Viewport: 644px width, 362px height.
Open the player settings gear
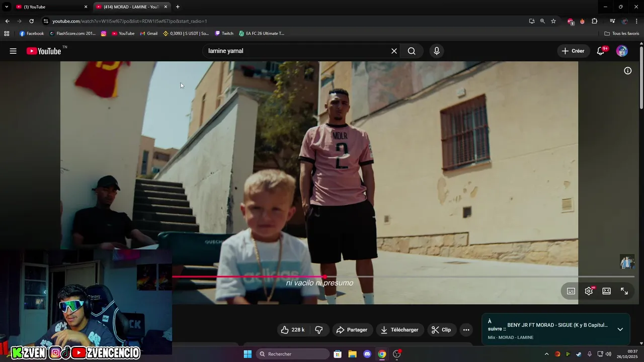point(589,291)
